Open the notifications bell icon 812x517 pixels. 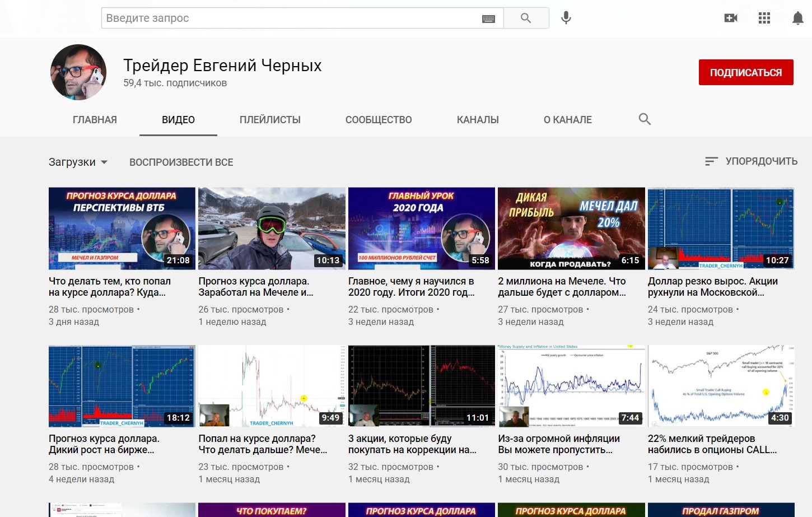click(798, 18)
